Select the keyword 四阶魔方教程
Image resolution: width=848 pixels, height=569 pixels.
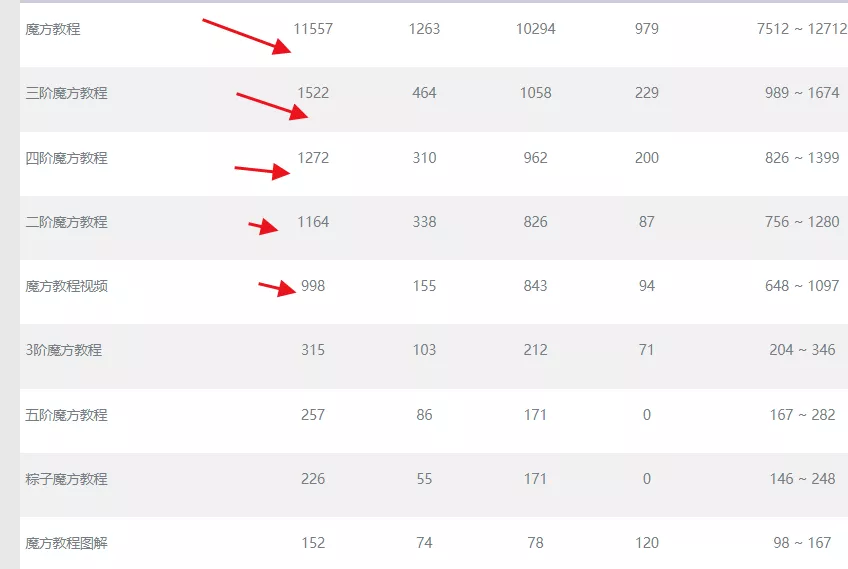[x=66, y=158]
